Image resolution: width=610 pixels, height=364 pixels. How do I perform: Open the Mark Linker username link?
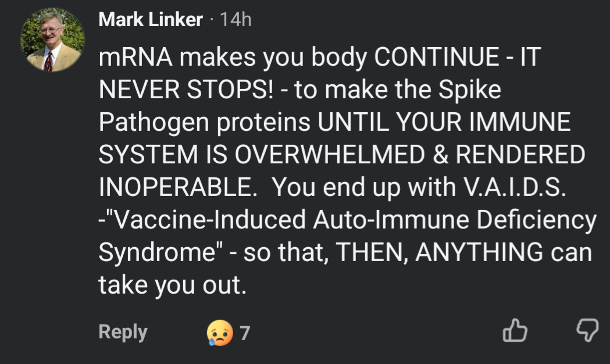point(151,19)
